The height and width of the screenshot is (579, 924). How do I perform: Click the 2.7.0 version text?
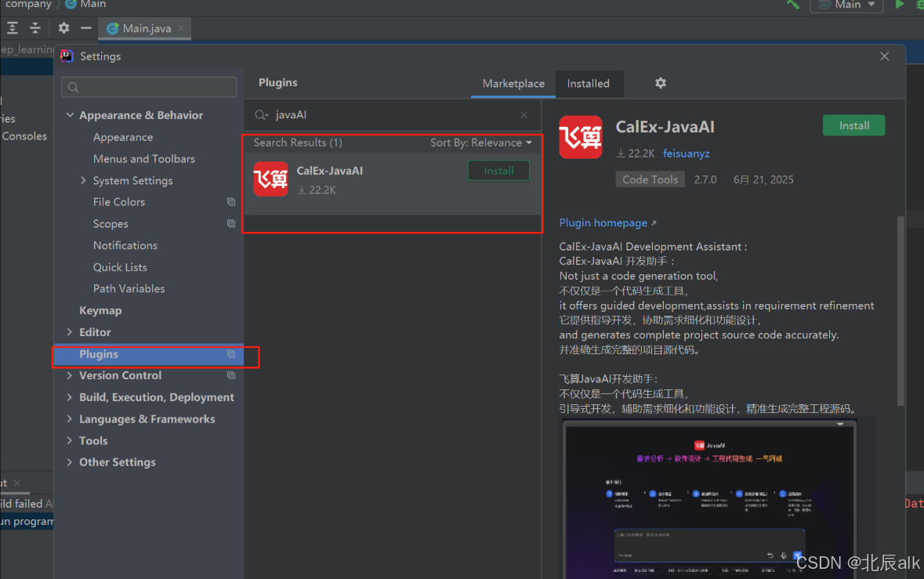[x=705, y=179]
